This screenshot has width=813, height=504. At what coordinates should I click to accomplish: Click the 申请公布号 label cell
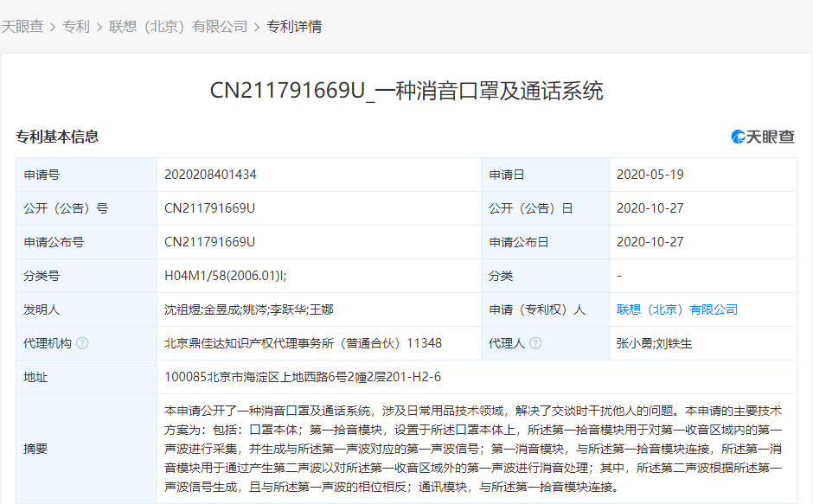[86, 242]
